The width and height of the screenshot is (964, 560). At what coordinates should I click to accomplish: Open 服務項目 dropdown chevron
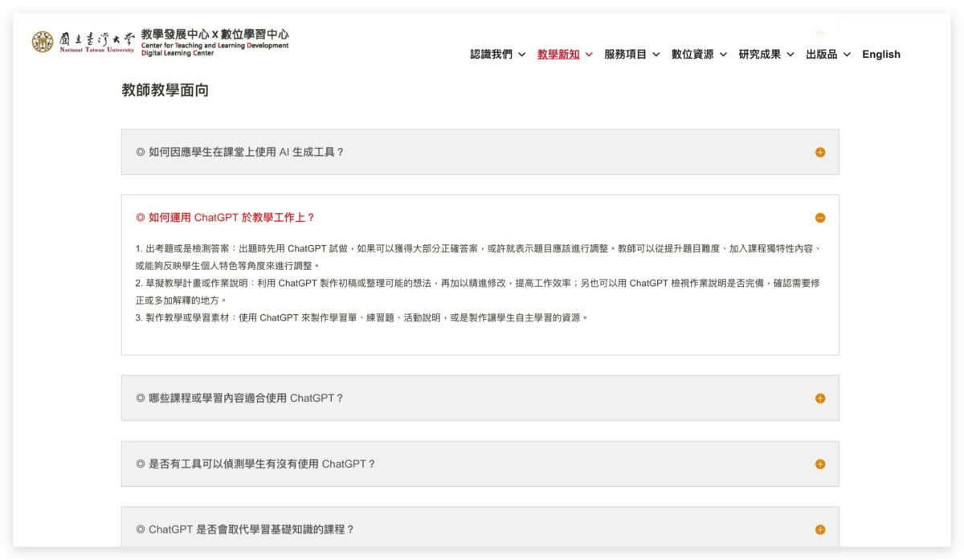(x=656, y=55)
